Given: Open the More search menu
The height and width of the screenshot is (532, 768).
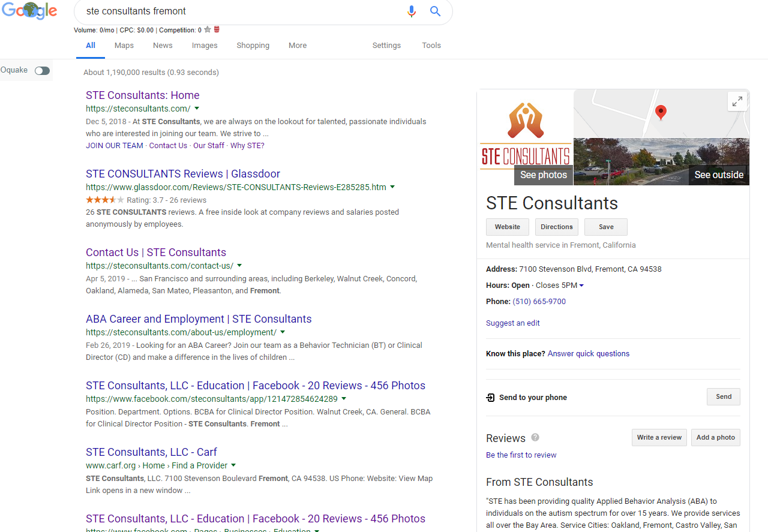Looking at the screenshot, I should (x=298, y=45).
